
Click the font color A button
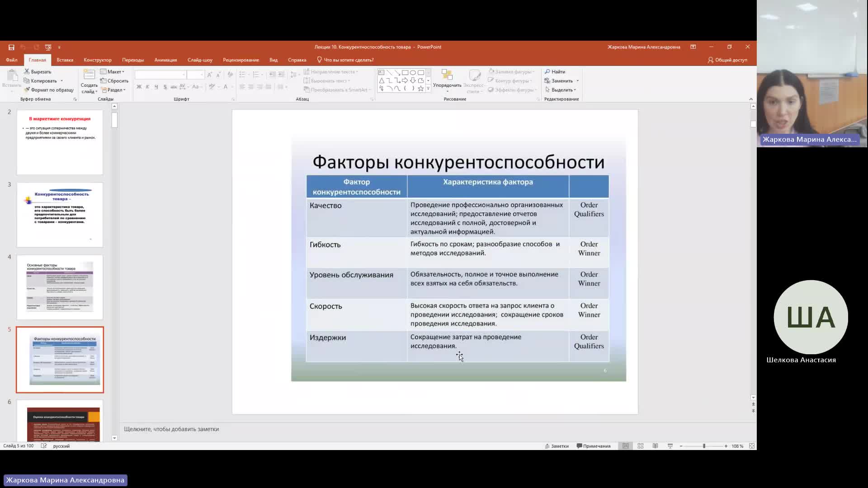(x=225, y=87)
